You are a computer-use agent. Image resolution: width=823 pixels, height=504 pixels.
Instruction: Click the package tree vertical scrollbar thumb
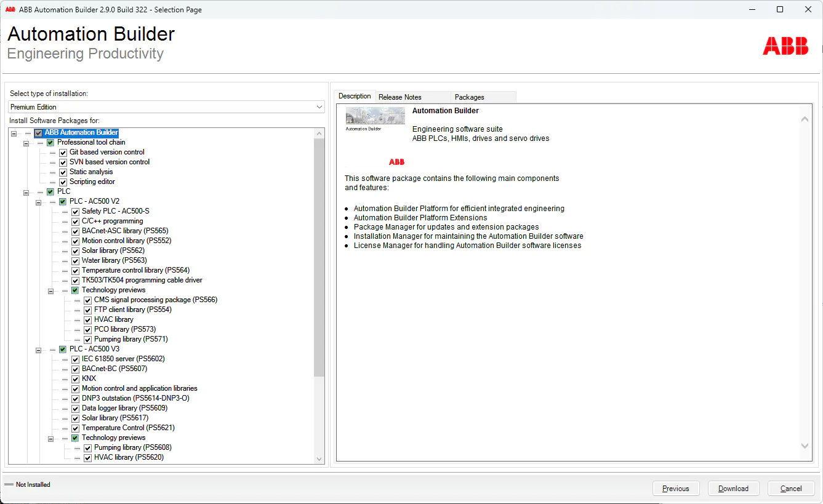[319, 257]
